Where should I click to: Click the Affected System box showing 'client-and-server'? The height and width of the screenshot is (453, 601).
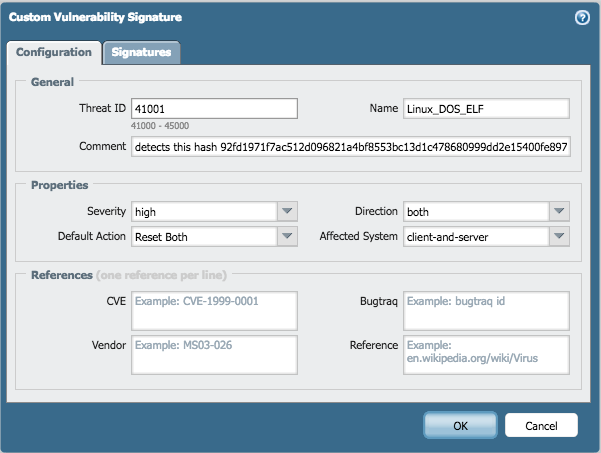coord(475,236)
